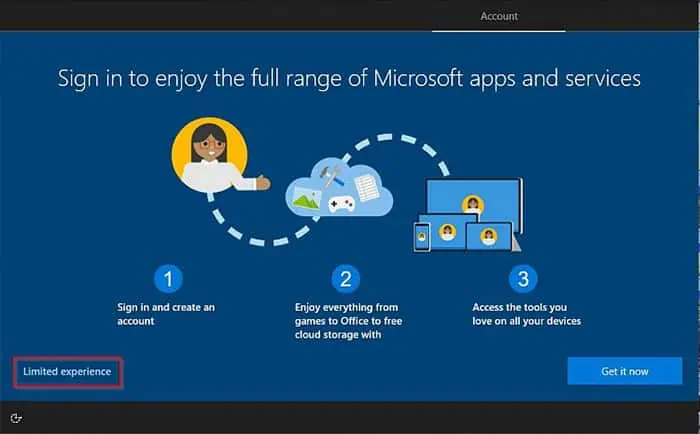
Task: Click the number 1 step circle
Action: [x=168, y=279]
